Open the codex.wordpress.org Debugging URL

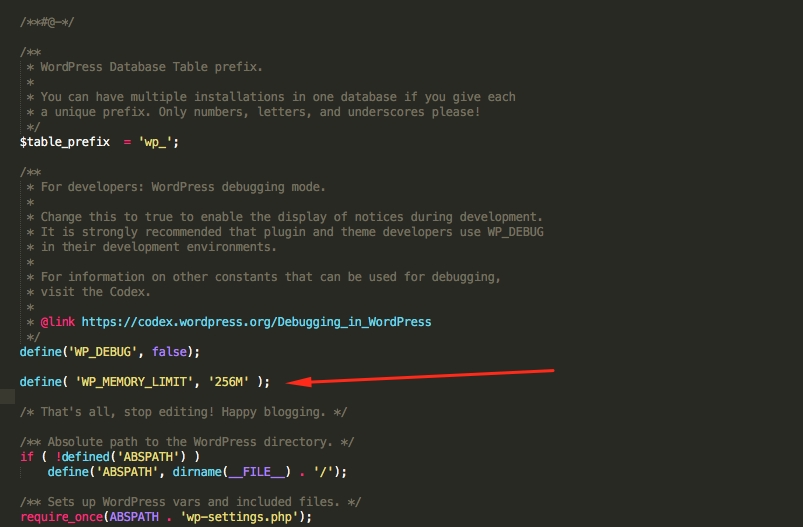256,322
